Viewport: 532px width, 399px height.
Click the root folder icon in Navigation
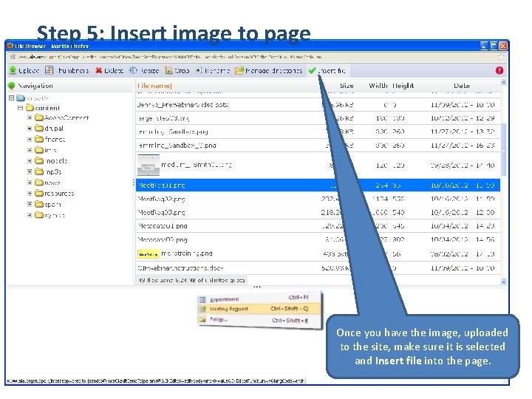(x=21, y=98)
